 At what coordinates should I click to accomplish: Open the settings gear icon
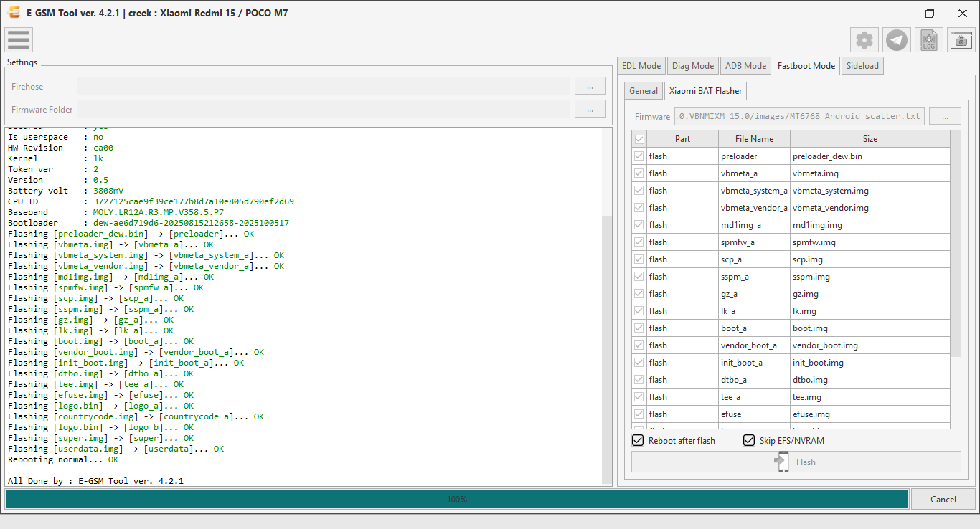coord(864,40)
